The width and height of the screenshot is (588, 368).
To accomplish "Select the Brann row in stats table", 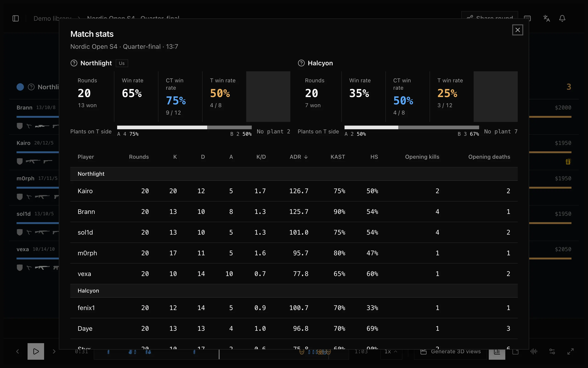I will point(294,212).
